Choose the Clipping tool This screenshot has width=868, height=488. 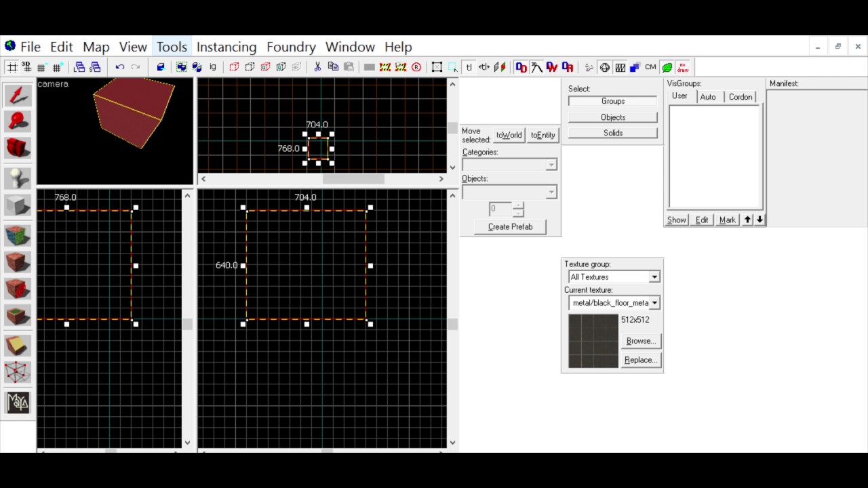pos(18,346)
